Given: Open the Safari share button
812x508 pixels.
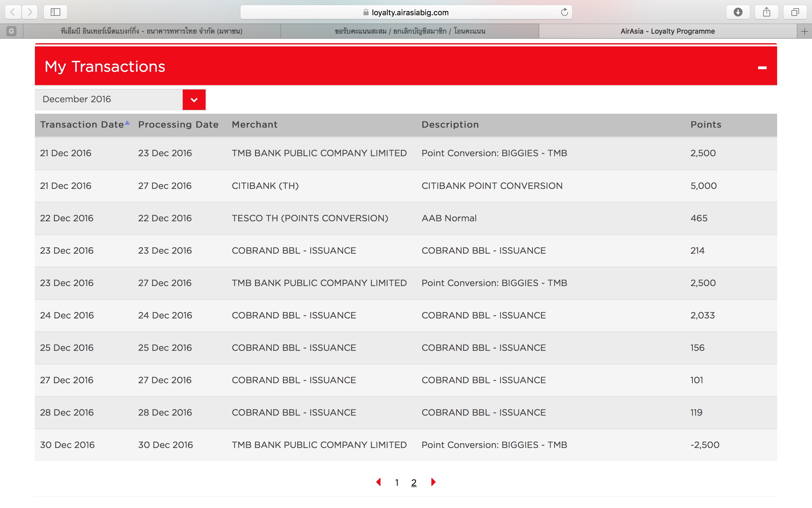Looking at the screenshot, I should 766,12.
